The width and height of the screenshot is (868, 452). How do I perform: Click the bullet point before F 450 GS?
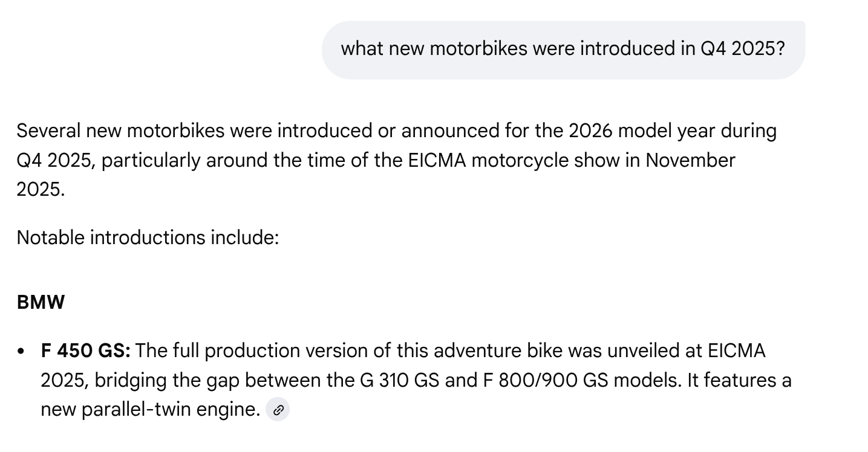click(x=22, y=352)
